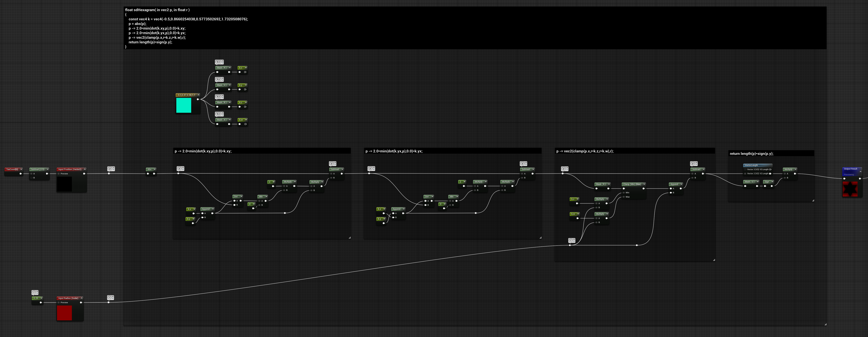Expand the TexCoord[0] node dropdown arrow

coord(21,169)
